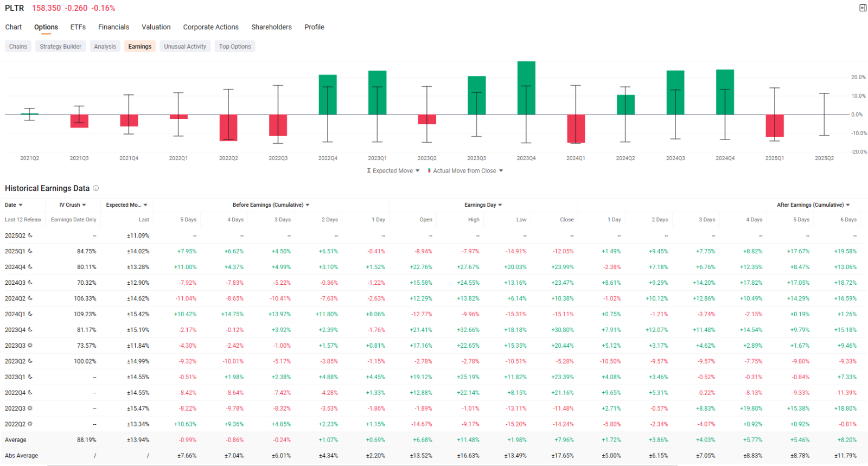Viewport: 868px width, 466px height.
Task: Expand the Before Earnings (Cumulative) dropdown
Action: click(308, 205)
